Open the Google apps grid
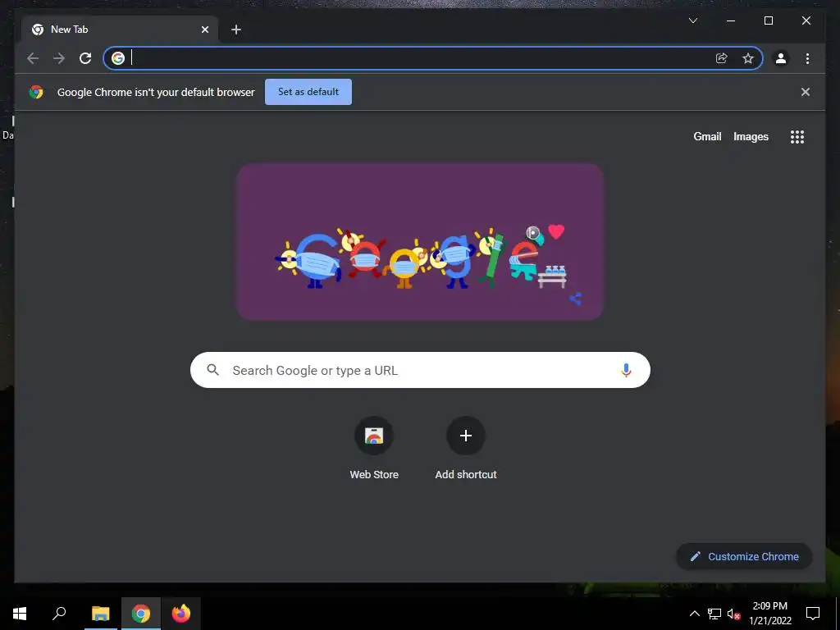840x630 pixels. 797,137
